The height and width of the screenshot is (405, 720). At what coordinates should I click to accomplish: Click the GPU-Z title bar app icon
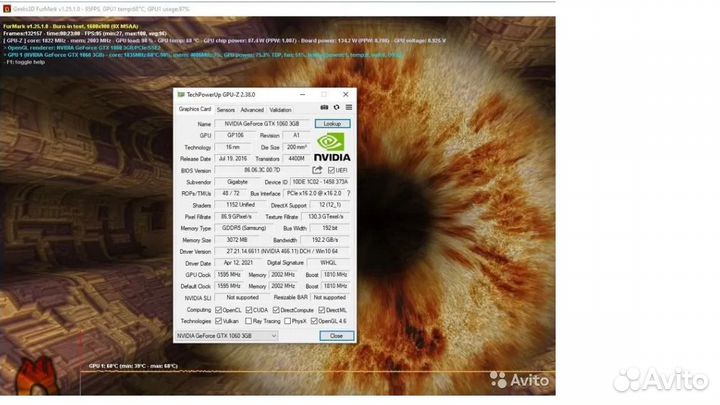(x=181, y=95)
